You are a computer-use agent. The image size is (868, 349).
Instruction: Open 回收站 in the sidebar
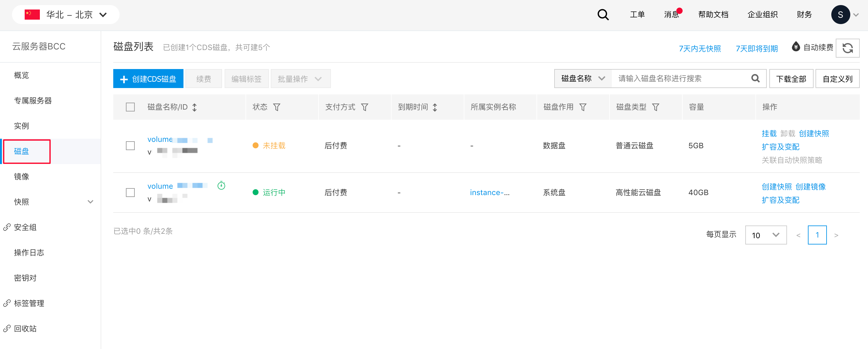25,328
